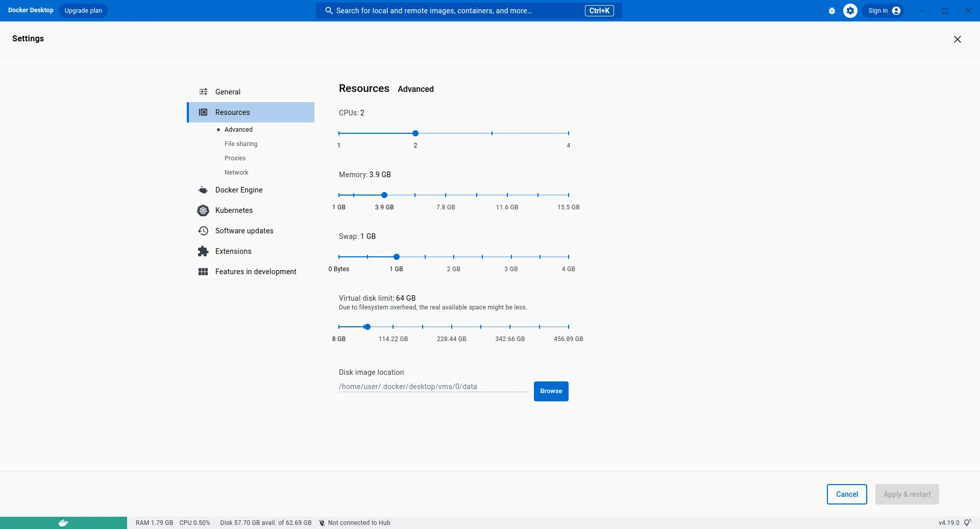Click the Docker whale icon in status bar

(63, 522)
